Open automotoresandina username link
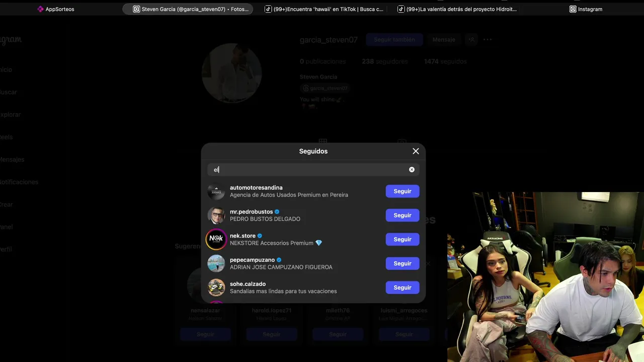This screenshot has width=644, height=362. [x=256, y=188]
